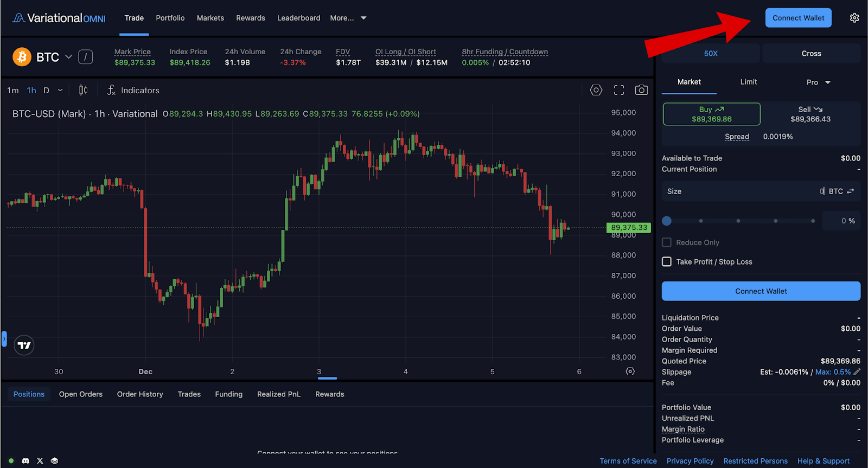This screenshot has width=868, height=468.
Task: Click the Bitcoin coin icon
Action: click(22, 56)
